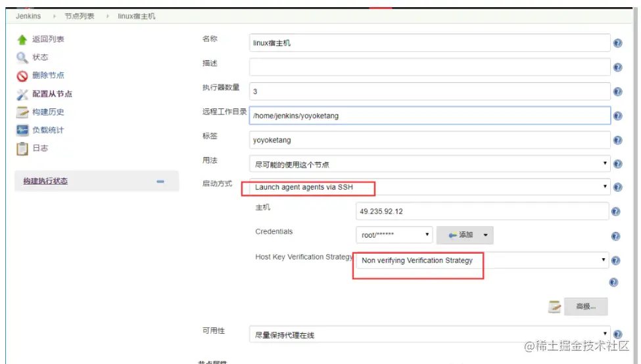Open help for the 名称 field

pos(618,43)
